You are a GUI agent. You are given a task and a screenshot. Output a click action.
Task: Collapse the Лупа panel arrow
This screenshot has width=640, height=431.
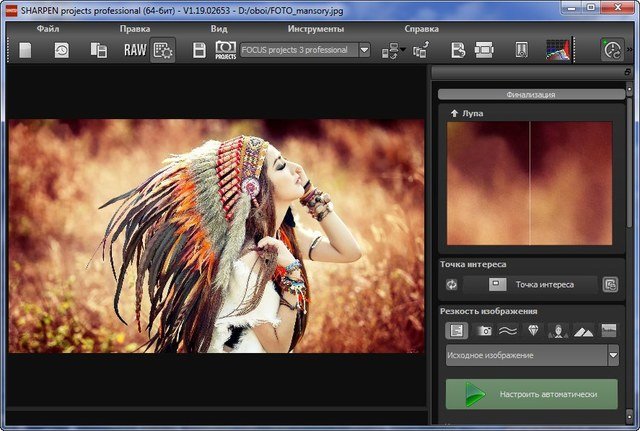coord(453,115)
